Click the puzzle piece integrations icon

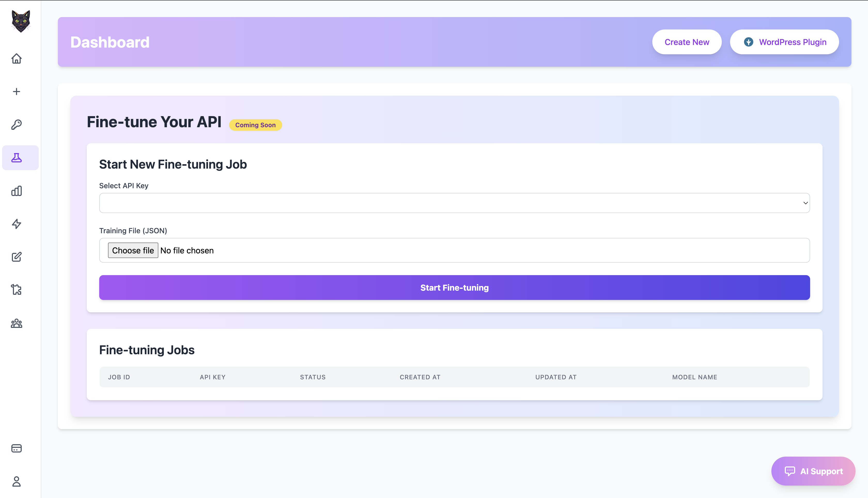(x=16, y=290)
